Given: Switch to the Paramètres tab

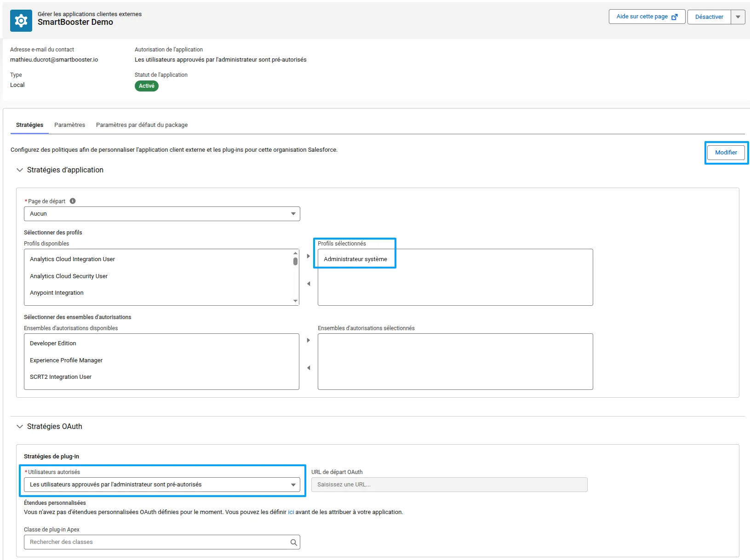Looking at the screenshot, I should pos(70,125).
